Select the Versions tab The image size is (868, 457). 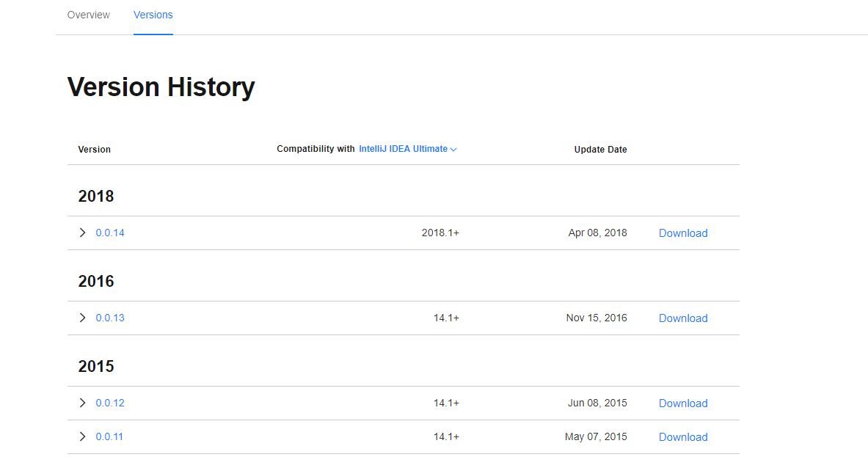tap(153, 15)
